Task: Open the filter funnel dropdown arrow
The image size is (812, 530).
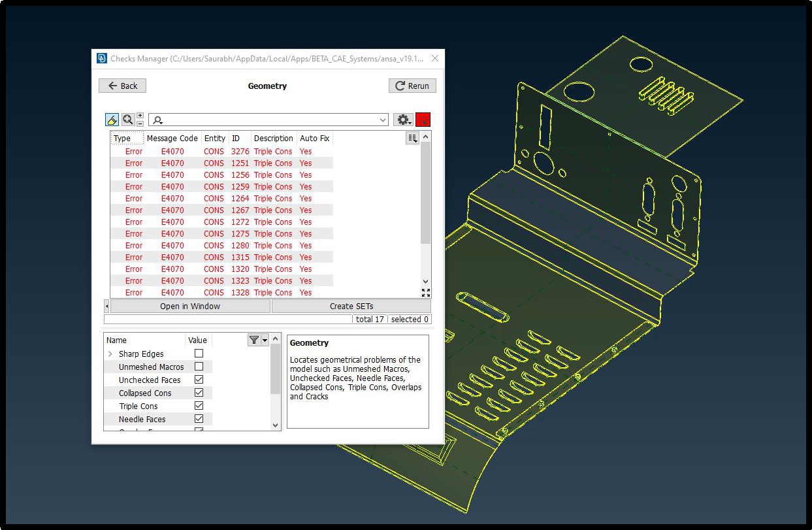Action: tap(263, 340)
